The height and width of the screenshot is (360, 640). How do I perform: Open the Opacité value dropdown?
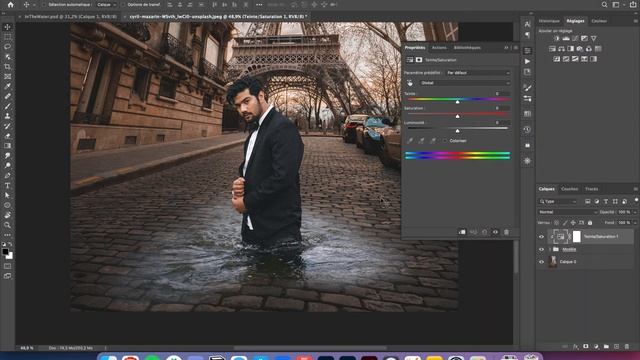click(634, 212)
